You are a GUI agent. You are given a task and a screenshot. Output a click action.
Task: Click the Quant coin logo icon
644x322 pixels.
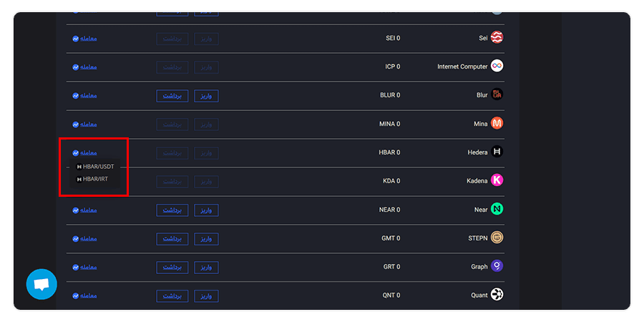coord(497,295)
